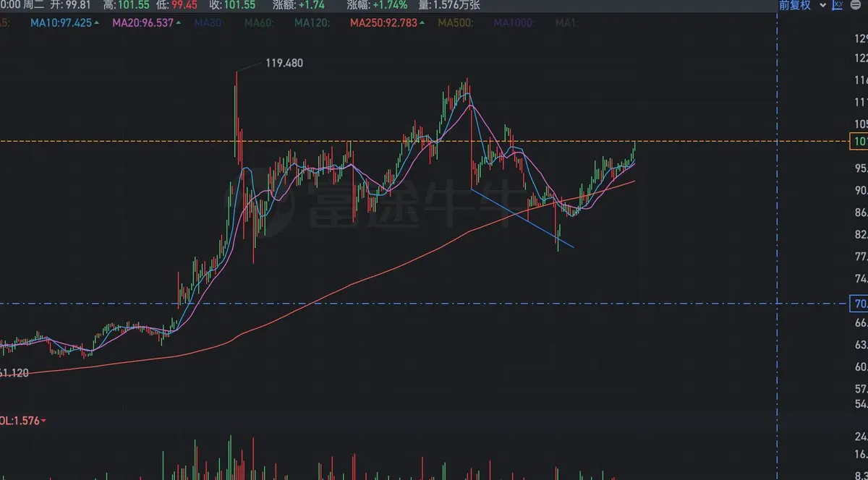Click the dimmed MA30 indicator label

point(208,22)
